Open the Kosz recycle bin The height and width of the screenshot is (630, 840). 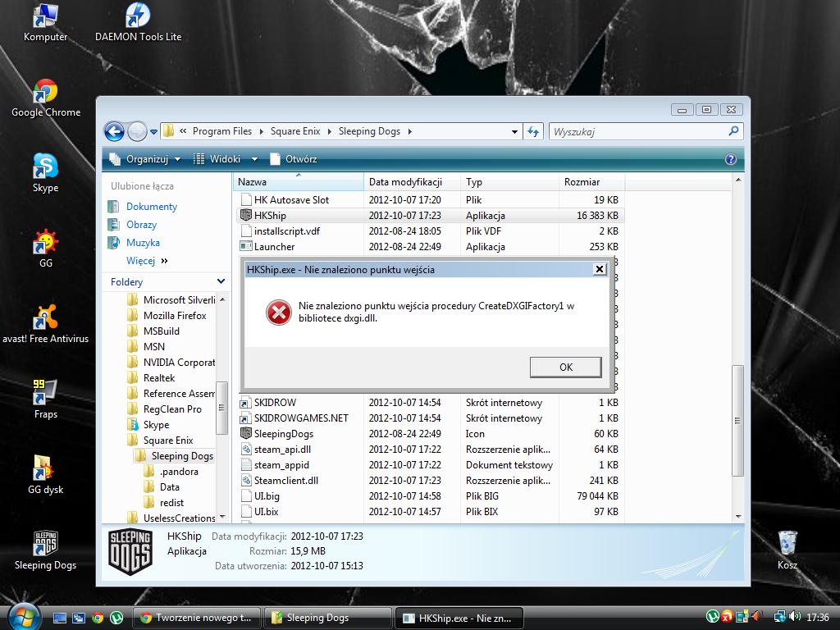click(787, 550)
